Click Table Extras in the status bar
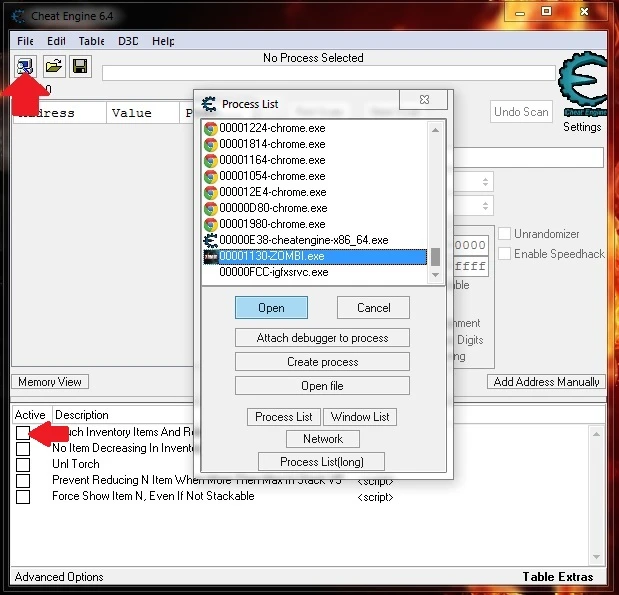This screenshot has height=595, width=619. (x=558, y=577)
